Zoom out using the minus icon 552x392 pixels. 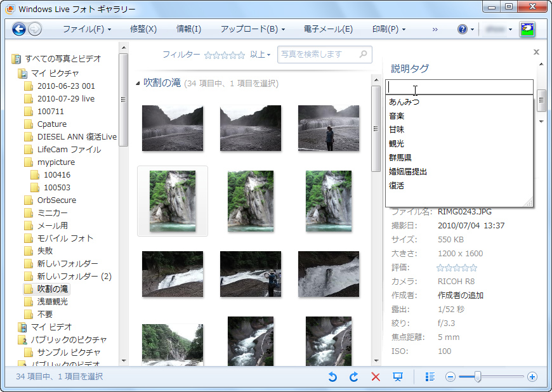pyautogui.click(x=450, y=377)
